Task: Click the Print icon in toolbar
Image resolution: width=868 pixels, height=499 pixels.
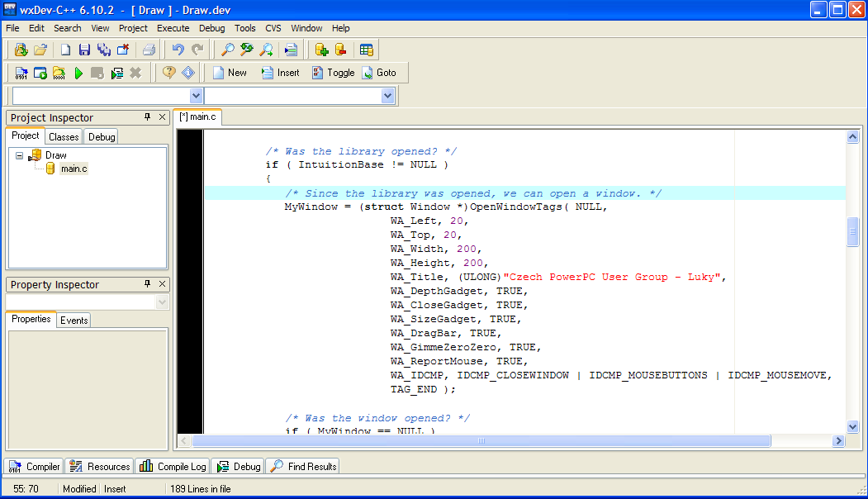Action: click(149, 50)
